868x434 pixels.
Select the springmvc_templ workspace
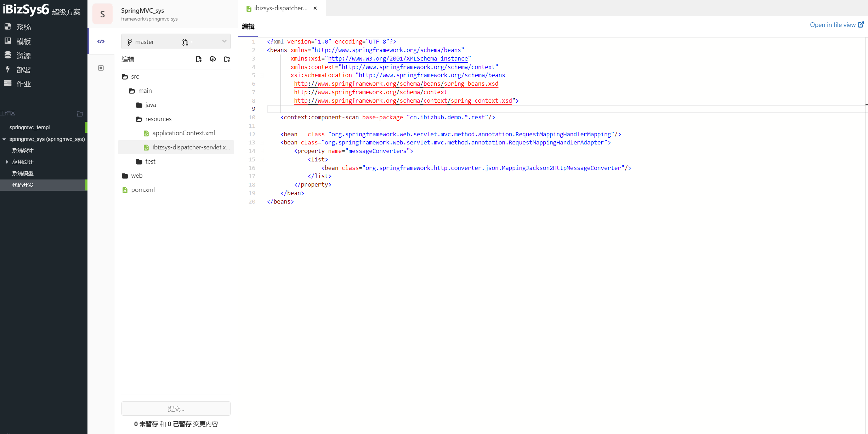pos(29,127)
